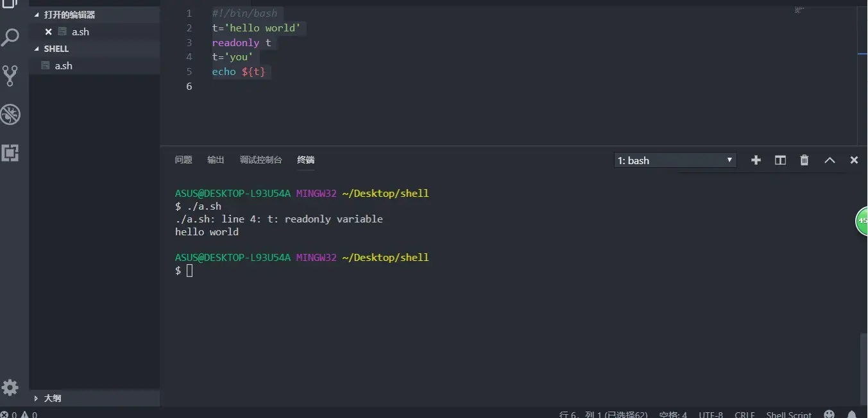Screen dimensions: 868x418
Task: Select the 终端 tab
Action: click(306, 160)
